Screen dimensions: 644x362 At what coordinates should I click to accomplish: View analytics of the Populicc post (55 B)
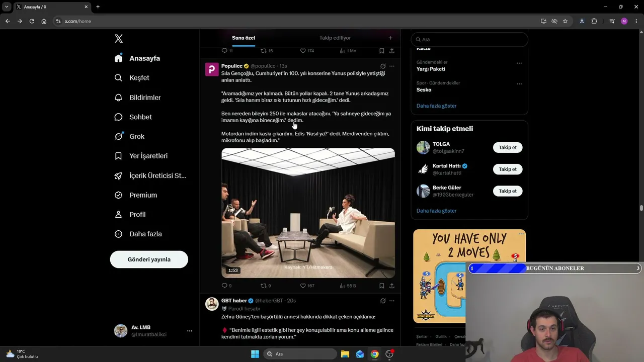click(x=348, y=286)
